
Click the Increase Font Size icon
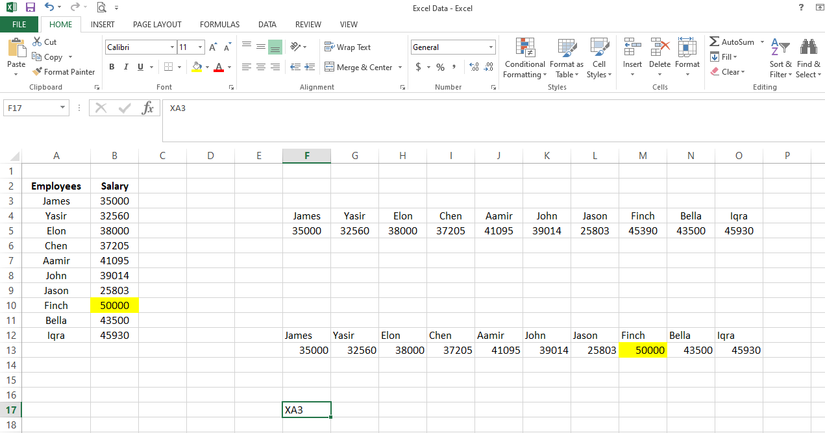214,47
